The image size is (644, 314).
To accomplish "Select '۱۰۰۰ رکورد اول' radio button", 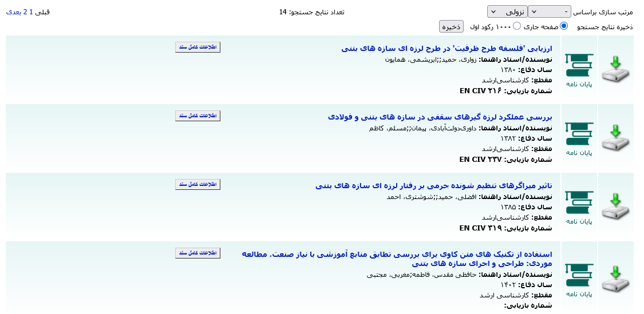I will coord(517,26).
